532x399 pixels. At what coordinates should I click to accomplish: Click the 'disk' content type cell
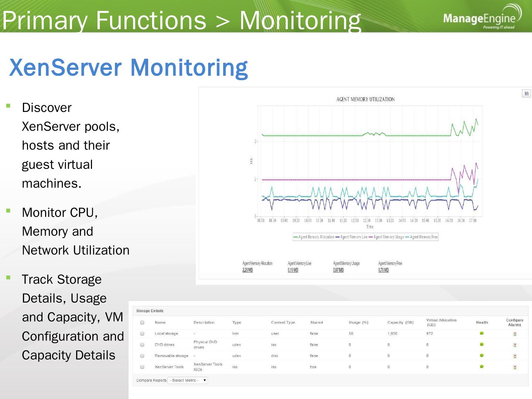point(274,356)
